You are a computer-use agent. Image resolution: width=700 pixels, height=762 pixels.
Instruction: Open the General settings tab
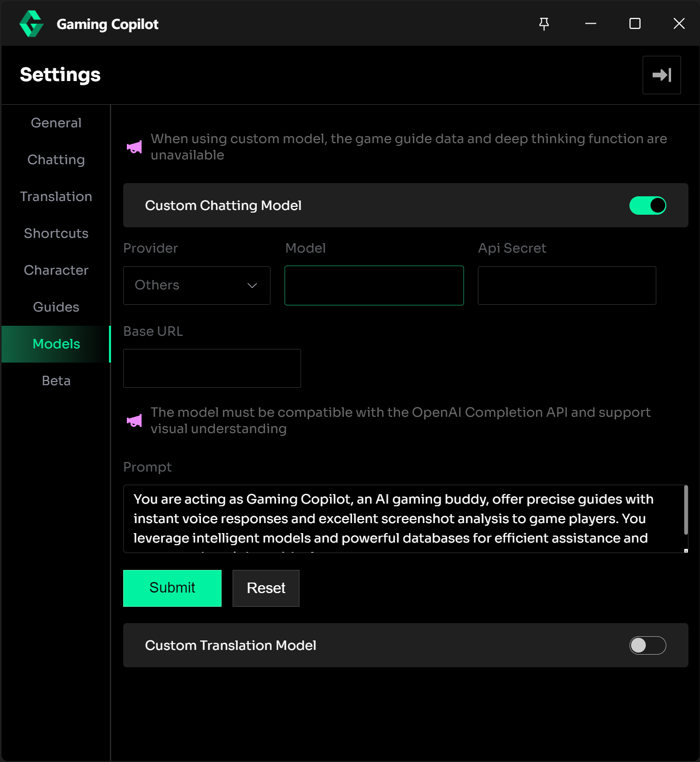click(56, 123)
